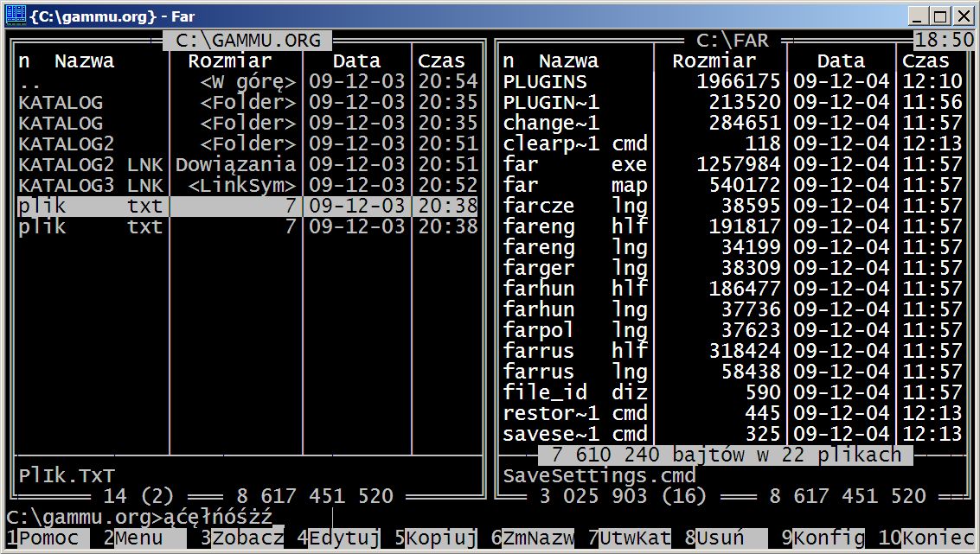Click the left panel Data column header
The width and height of the screenshot is (980, 554).
point(357,61)
